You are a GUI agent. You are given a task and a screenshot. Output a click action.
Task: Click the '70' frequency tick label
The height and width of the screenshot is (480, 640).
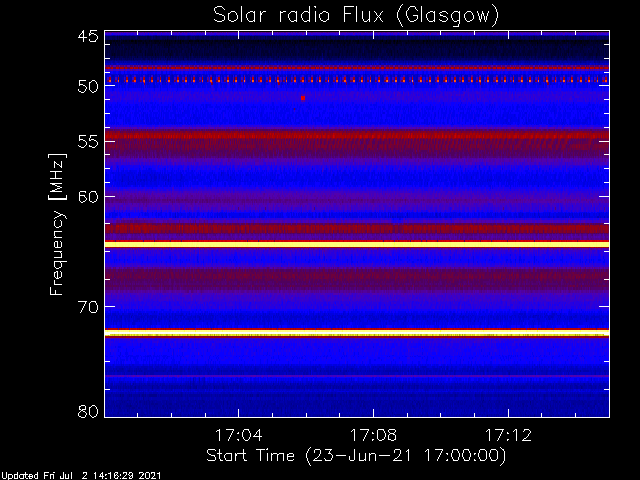pyautogui.click(x=88, y=307)
